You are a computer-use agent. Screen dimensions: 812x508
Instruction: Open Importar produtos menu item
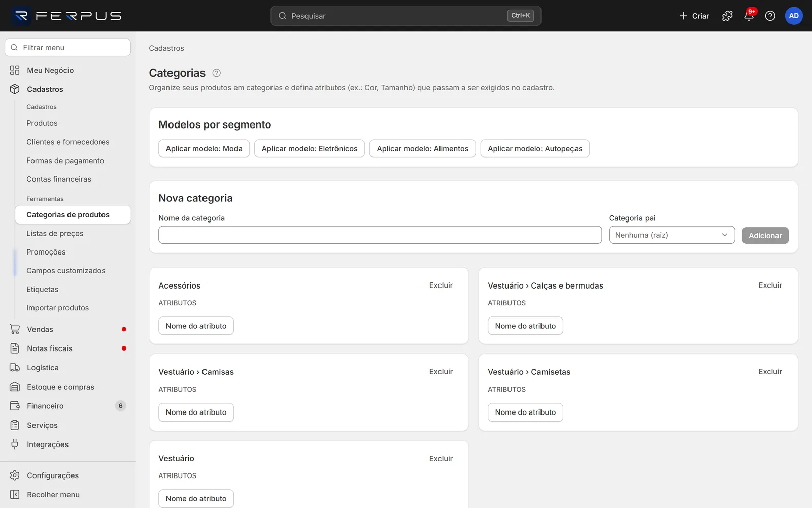pyautogui.click(x=58, y=308)
